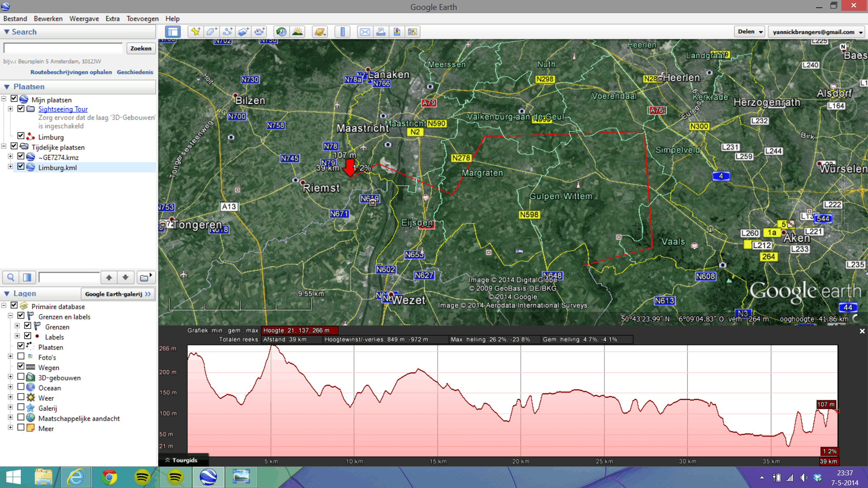Click the Zoeken button
Screen dimensions: 868x488
(x=141, y=48)
